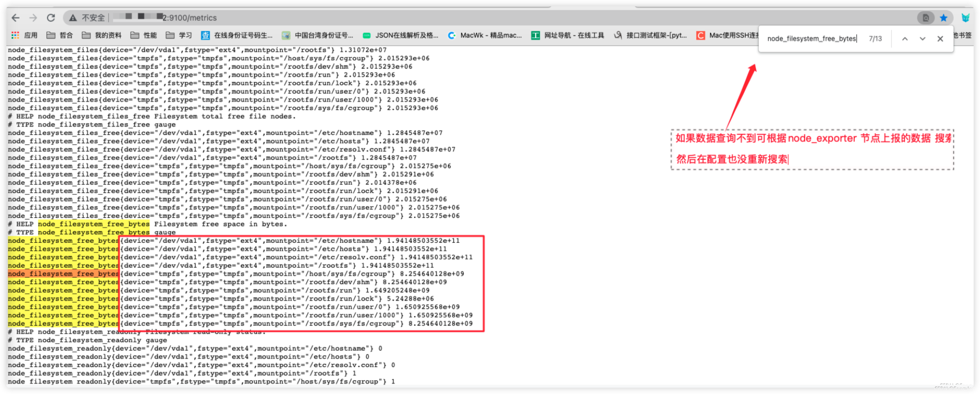Open the 网址导航 在线工具 bookmark
The image size is (980, 394).
click(x=568, y=35)
